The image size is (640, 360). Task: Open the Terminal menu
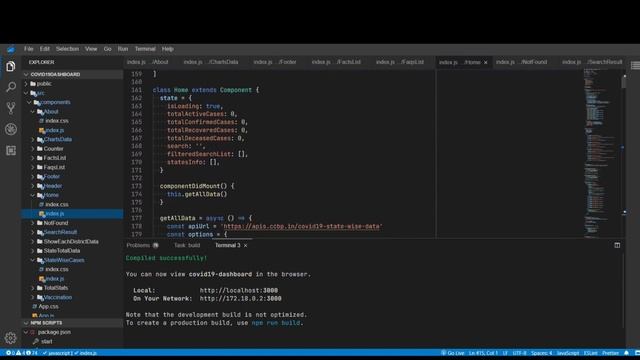click(x=145, y=49)
